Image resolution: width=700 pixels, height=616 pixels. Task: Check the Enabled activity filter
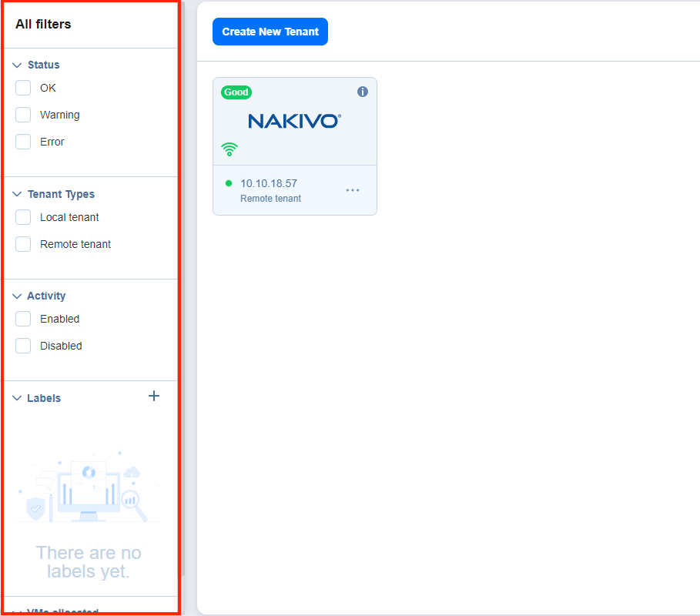pyautogui.click(x=24, y=319)
